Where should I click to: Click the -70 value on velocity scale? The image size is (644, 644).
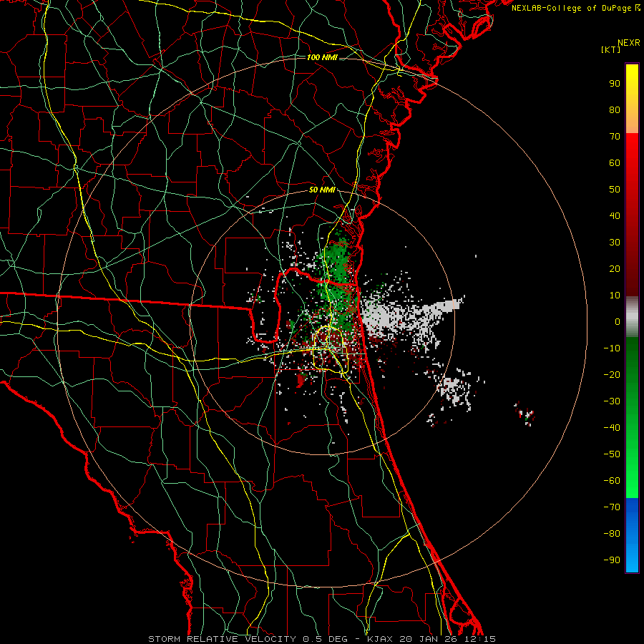click(x=612, y=507)
